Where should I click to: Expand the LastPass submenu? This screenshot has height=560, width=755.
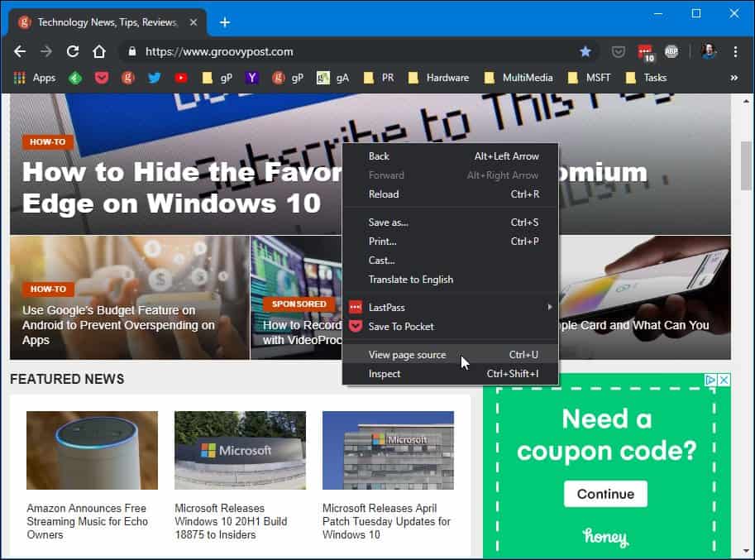pos(450,307)
